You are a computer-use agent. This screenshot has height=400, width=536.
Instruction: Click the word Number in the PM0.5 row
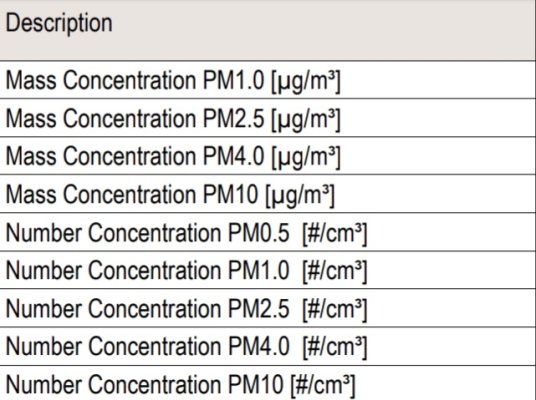pos(44,233)
